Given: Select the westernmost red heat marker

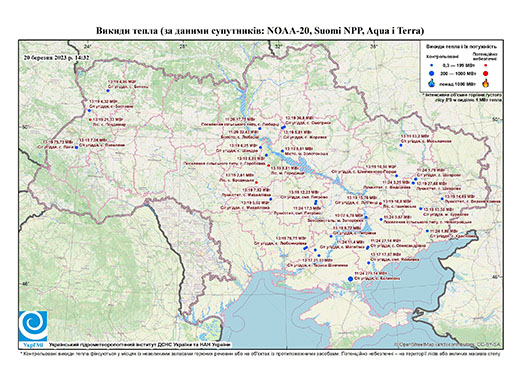Looking at the screenshot, I should click(x=90, y=120).
